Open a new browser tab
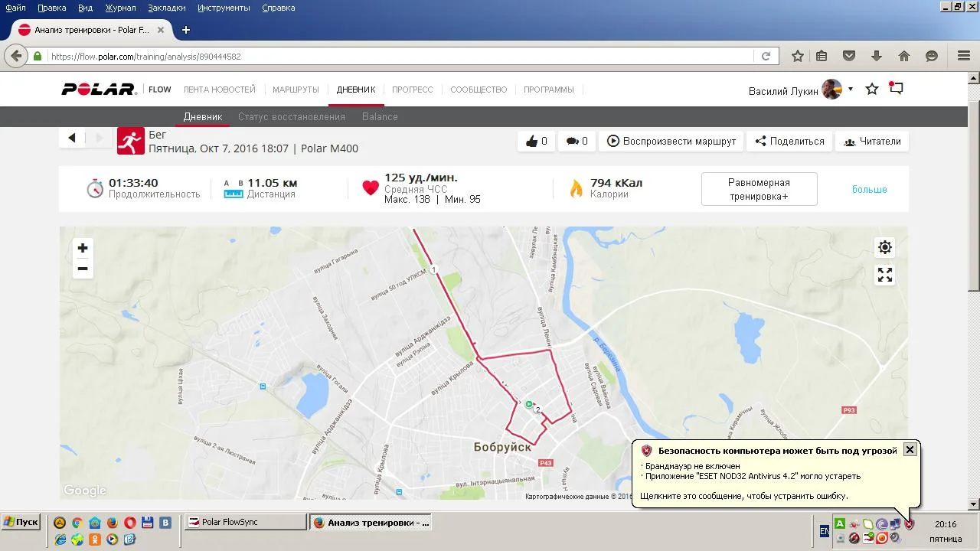This screenshot has height=551, width=980. [x=186, y=30]
